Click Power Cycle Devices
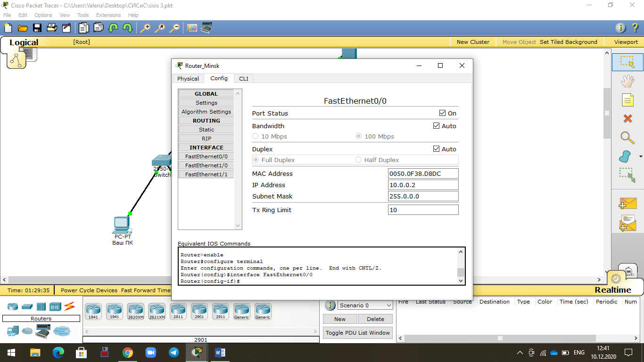 pyautogui.click(x=89, y=290)
